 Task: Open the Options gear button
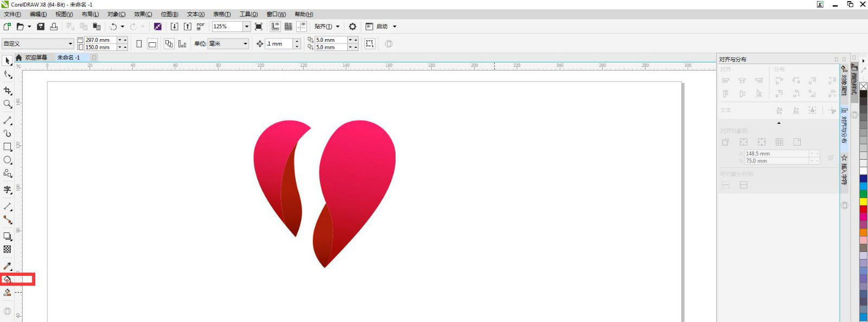[x=353, y=27]
